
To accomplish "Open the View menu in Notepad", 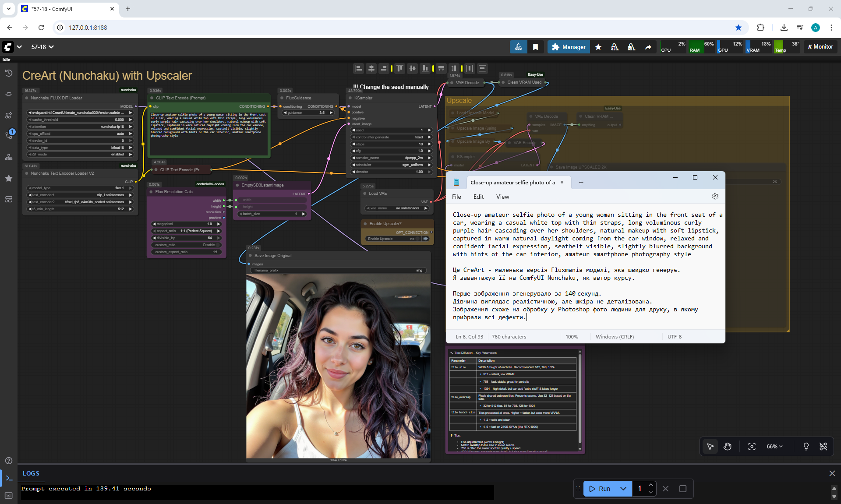I will pyautogui.click(x=502, y=197).
